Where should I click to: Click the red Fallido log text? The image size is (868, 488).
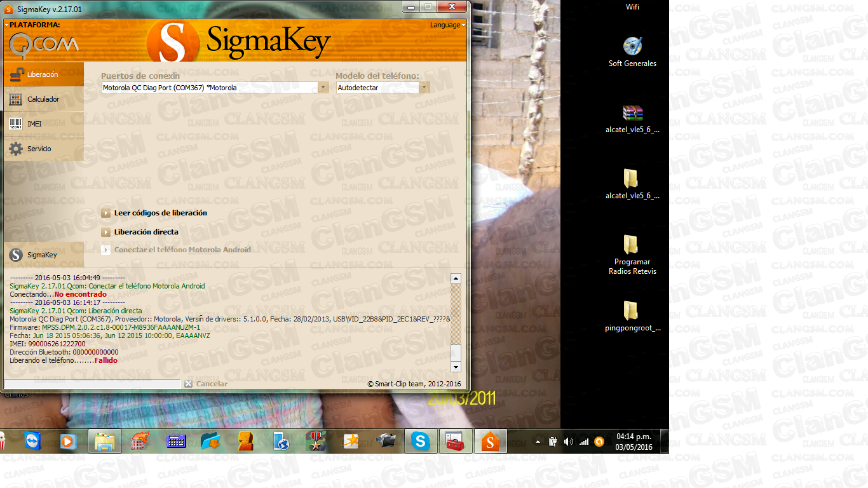pos(106,360)
